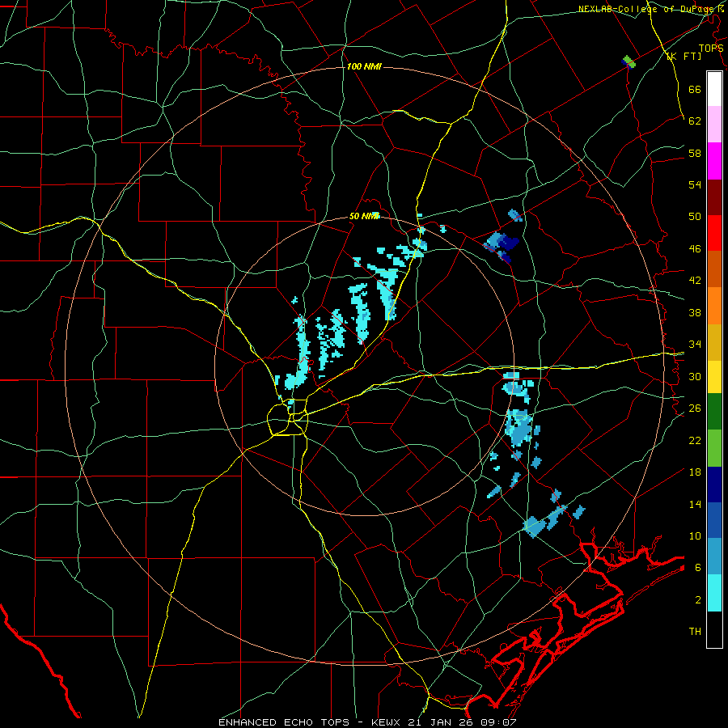Click the legend value '18'
The image size is (728, 728).
point(695,472)
